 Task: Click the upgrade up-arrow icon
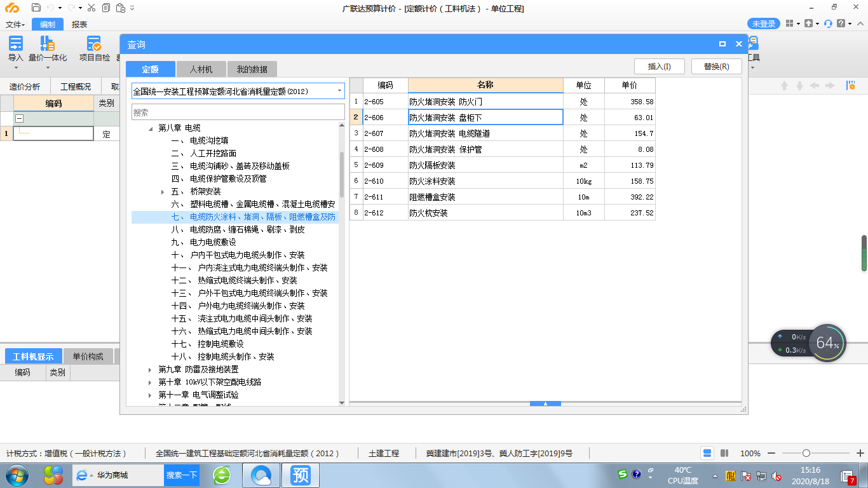[808, 24]
